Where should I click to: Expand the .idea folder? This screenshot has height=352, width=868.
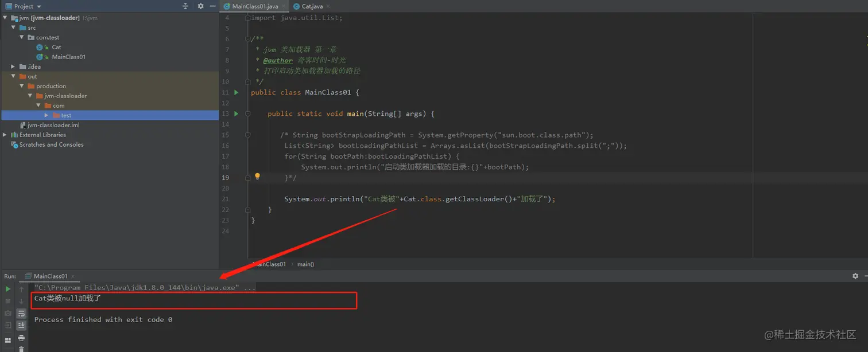13,67
